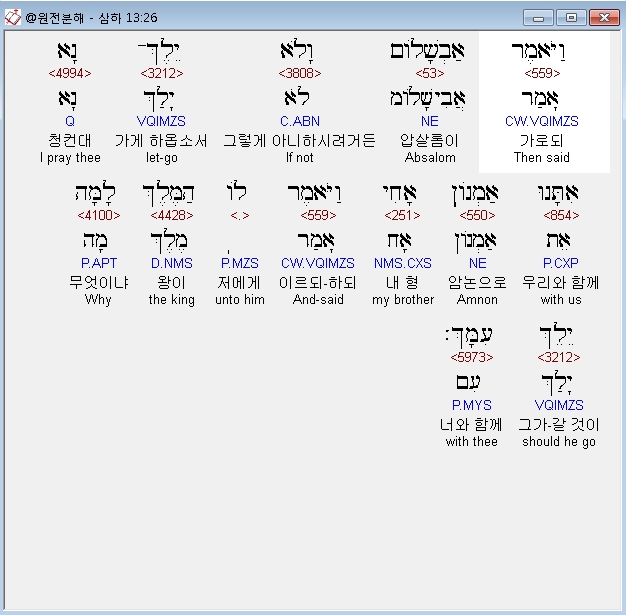Screen dimensions: 626x615
Task: Click the Korean gloss 청컨대
Action: [70, 141]
